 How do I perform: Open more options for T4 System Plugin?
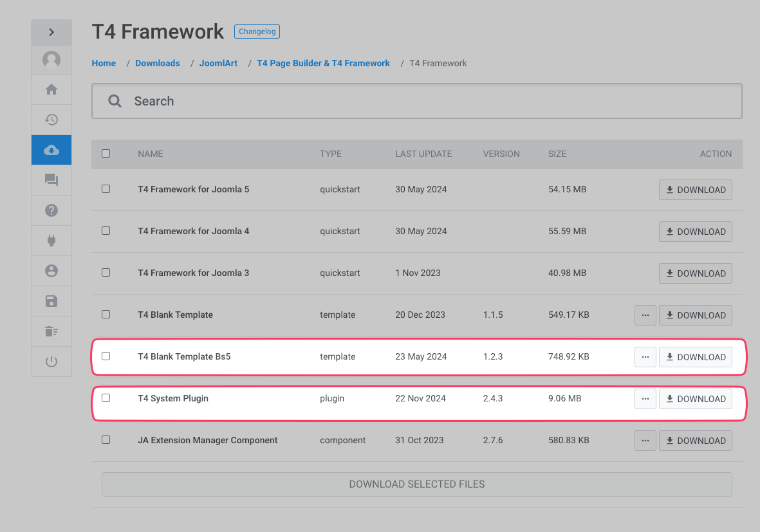coord(645,399)
